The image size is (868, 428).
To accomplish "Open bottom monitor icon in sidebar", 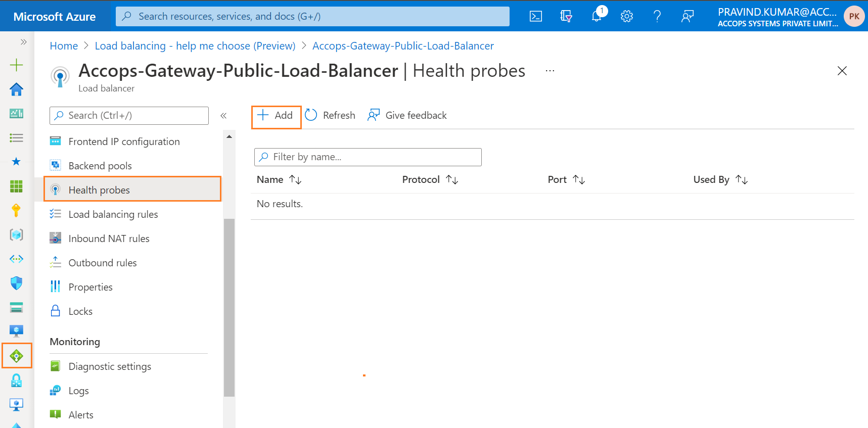I will (16, 404).
